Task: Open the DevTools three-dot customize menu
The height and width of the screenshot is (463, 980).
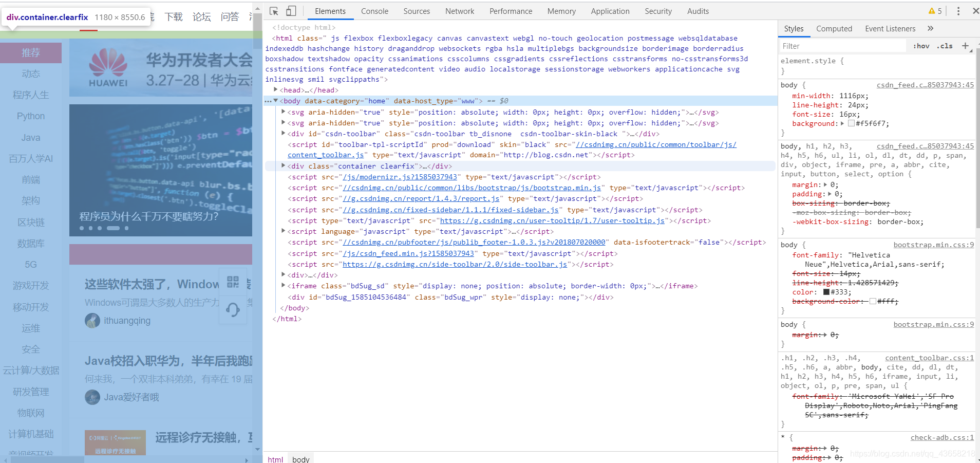Action: [958, 11]
